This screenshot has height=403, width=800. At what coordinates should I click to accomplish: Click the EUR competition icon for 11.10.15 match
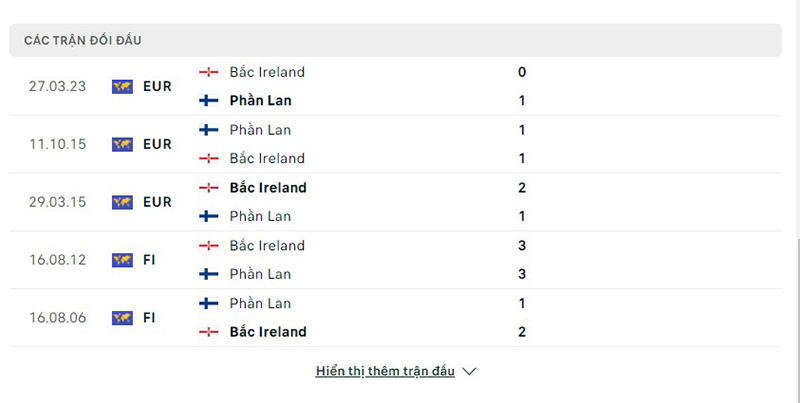coord(122,144)
